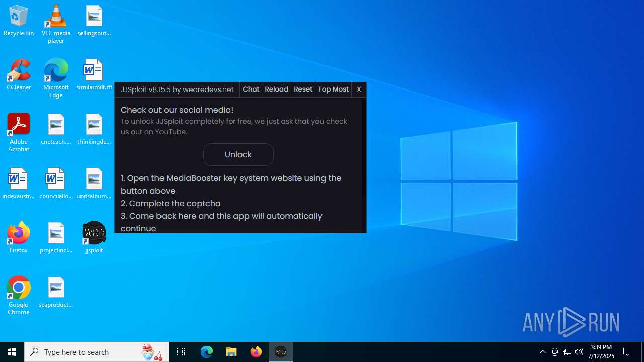The width and height of the screenshot is (644, 362).
Task: Click Reset in JJSploit title bar
Action: point(303,89)
